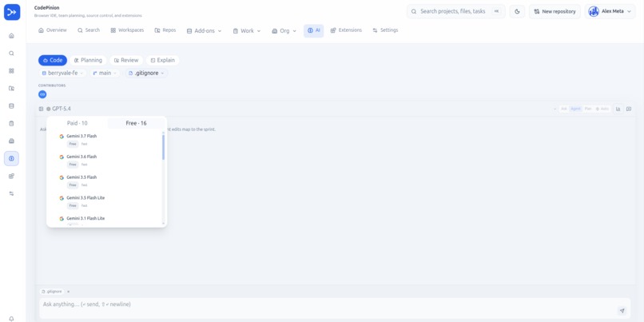This screenshot has width=644, height=322.
Task: Switch to Planning mode pill
Action: tap(88, 61)
